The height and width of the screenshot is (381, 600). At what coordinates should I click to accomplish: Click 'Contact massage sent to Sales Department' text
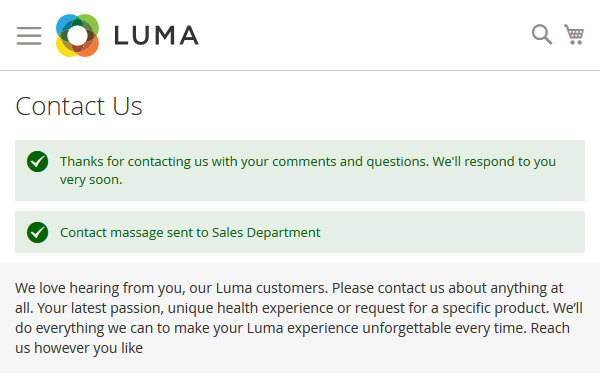point(190,233)
